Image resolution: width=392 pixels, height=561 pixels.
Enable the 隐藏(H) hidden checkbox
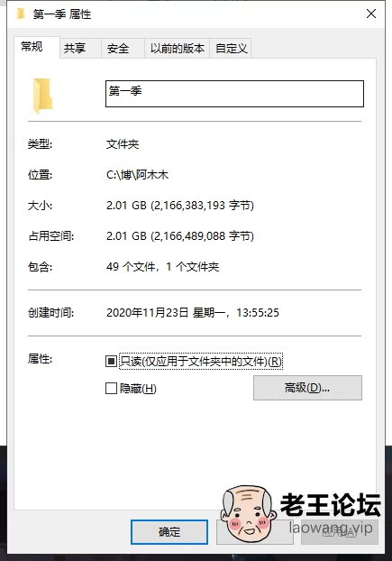tap(111, 388)
